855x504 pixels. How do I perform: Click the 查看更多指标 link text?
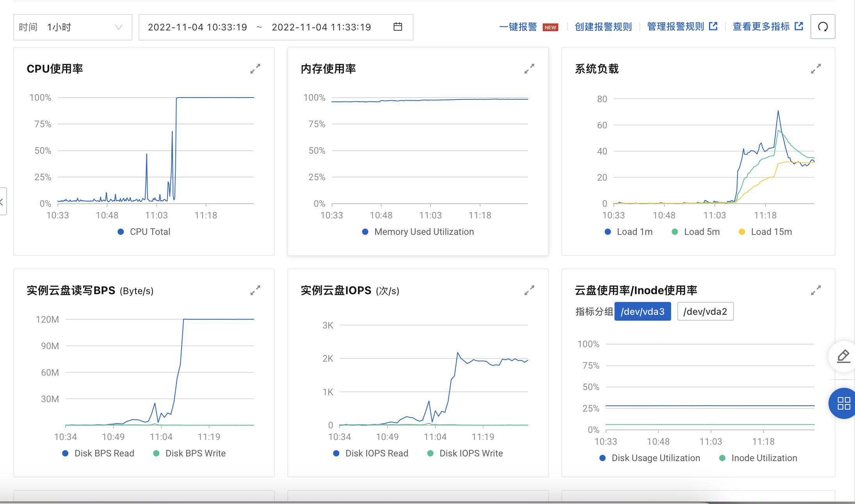(x=761, y=27)
